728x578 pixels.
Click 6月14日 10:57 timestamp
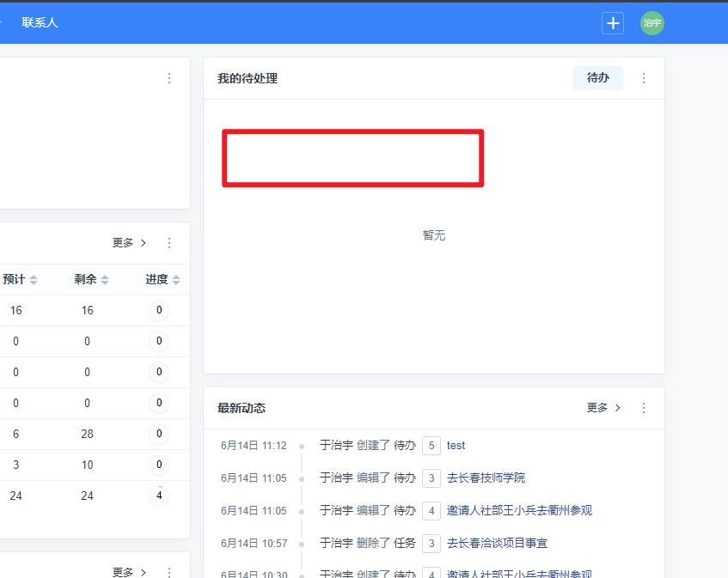(254, 543)
